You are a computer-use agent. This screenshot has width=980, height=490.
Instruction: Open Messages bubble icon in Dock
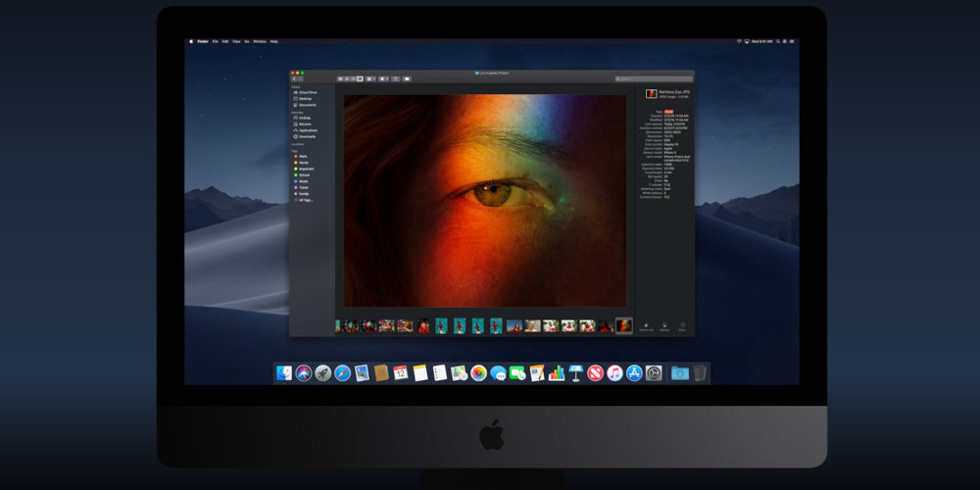[x=498, y=373]
